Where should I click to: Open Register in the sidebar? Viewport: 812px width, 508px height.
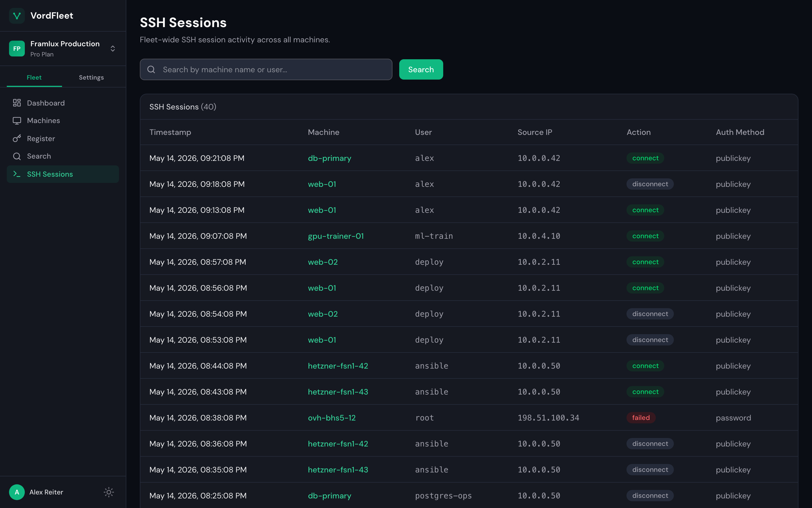tap(63, 138)
